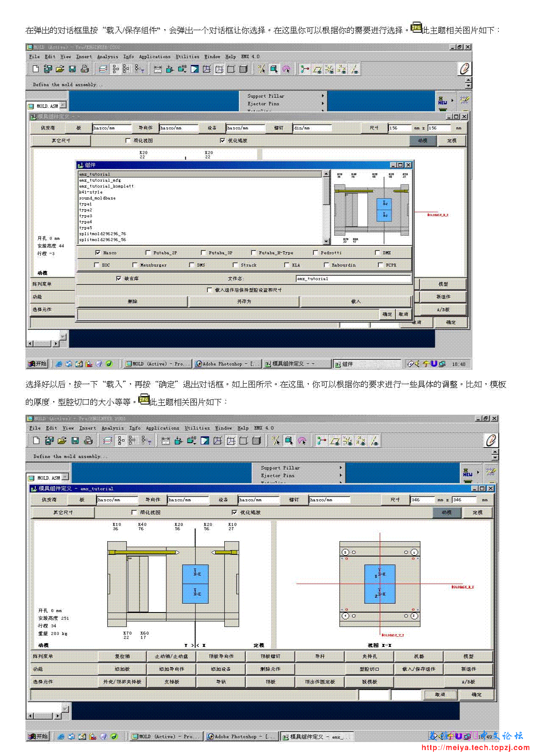Toggle datum planes icon in upper screenshot toolbar
Screen dimensions: 534x756
pyautogui.click(x=317, y=69)
